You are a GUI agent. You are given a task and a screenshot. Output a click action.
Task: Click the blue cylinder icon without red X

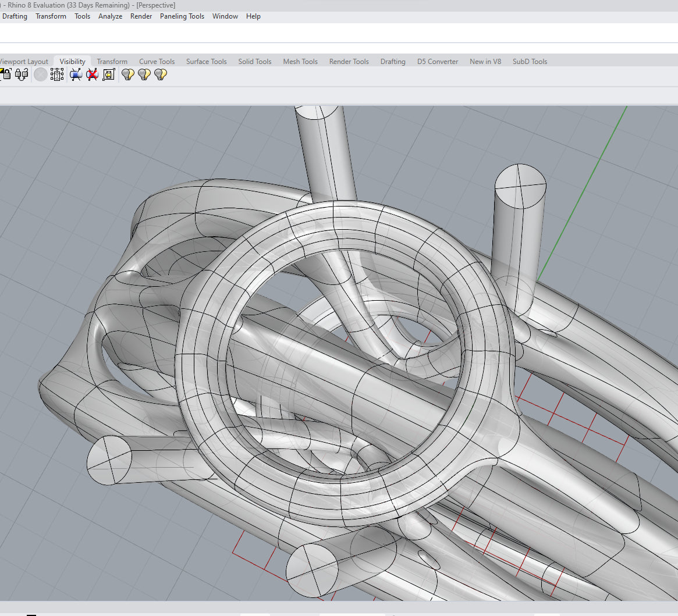click(76, 74)
